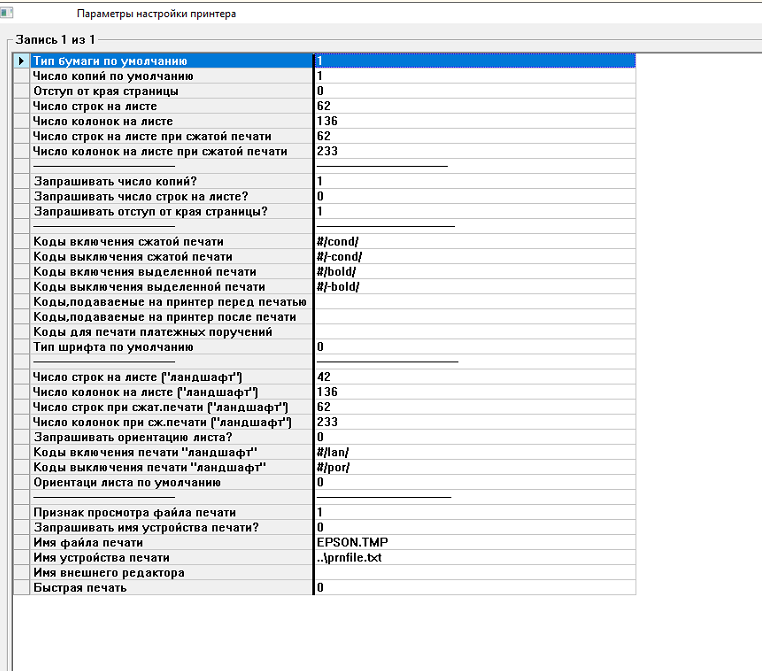Image resolution: width=762 pixels, height=671 pixels.
Task: Click value 42 for landscape rows
Action: coord(474,377)
